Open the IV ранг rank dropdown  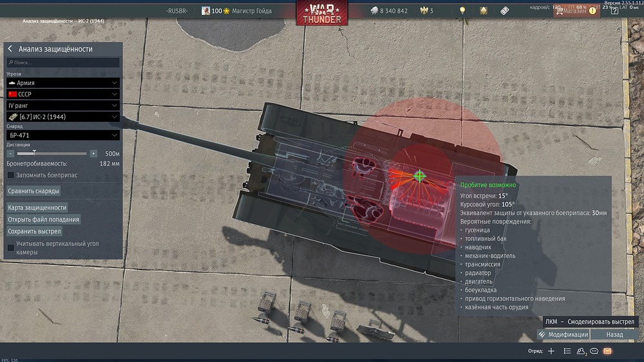[x=63, y=106]
